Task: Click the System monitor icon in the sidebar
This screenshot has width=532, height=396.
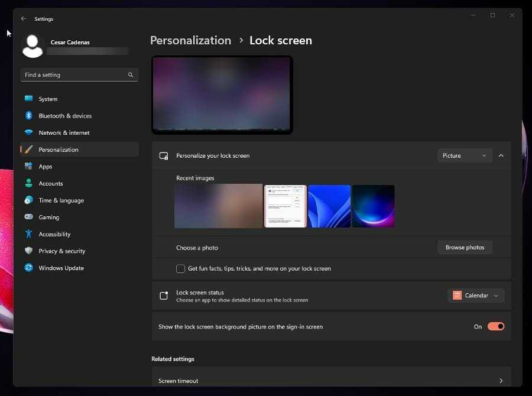Action: (x=29, y=99)
